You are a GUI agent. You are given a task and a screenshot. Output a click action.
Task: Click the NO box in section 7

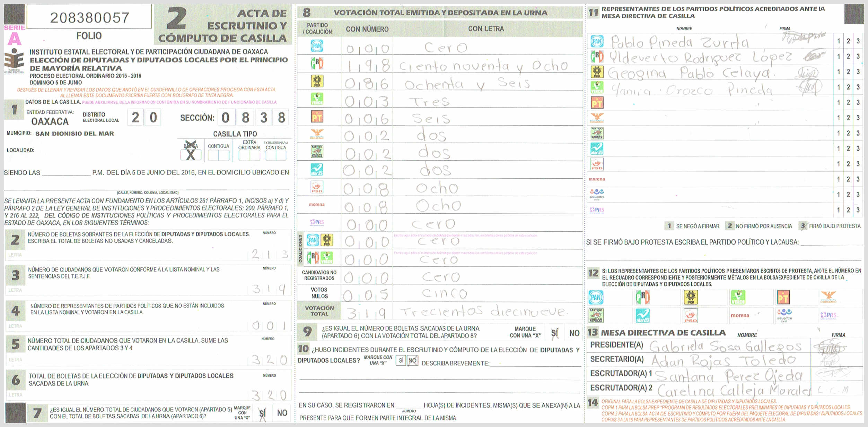pos(282,413)
